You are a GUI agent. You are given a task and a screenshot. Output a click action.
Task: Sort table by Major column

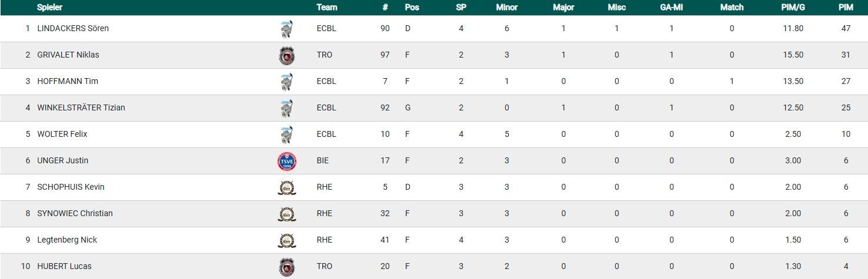(x=563, y=8)
